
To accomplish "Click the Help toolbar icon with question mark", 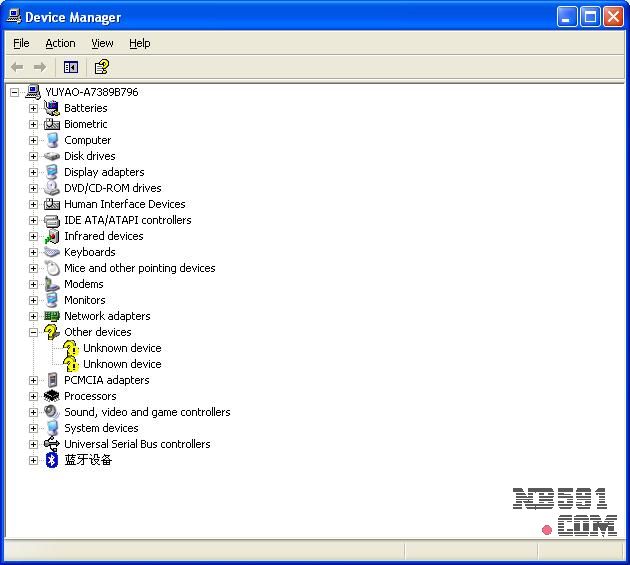I will pos(101,67).
